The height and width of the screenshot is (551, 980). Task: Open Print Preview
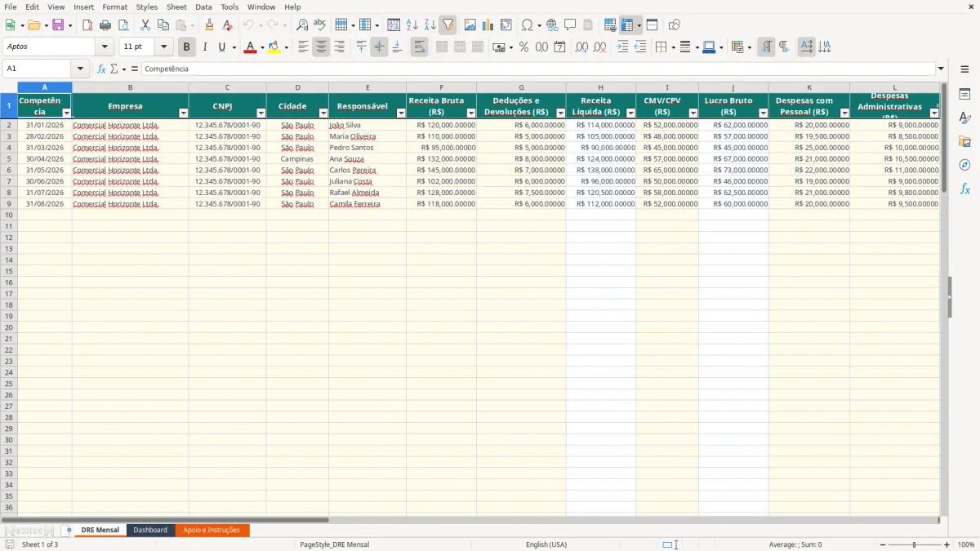[x=123, y=25]
